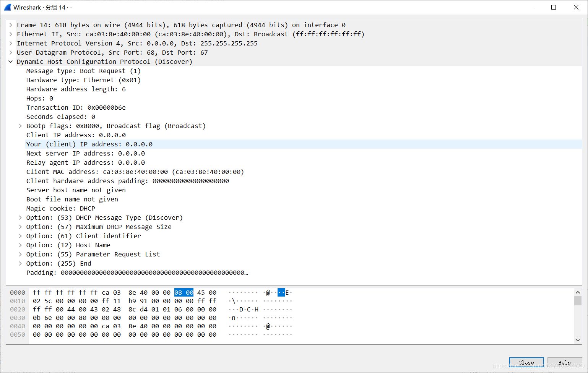Open Help for packet dialog

564,362
